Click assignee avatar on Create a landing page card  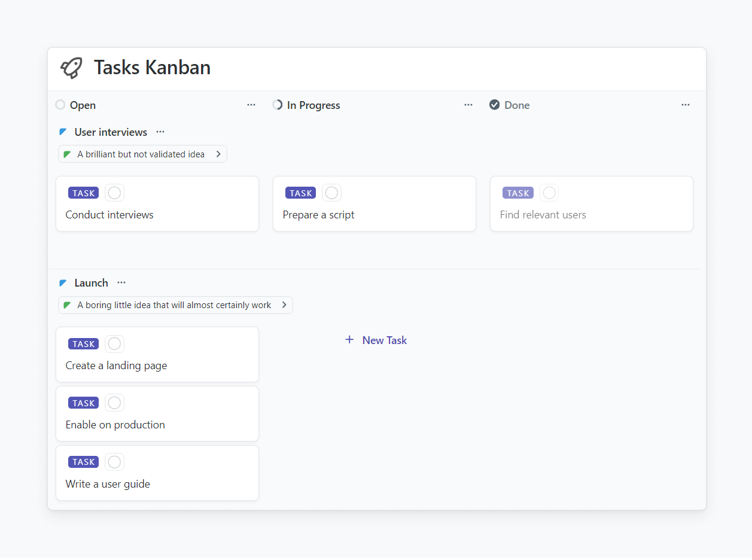point(114,343)
